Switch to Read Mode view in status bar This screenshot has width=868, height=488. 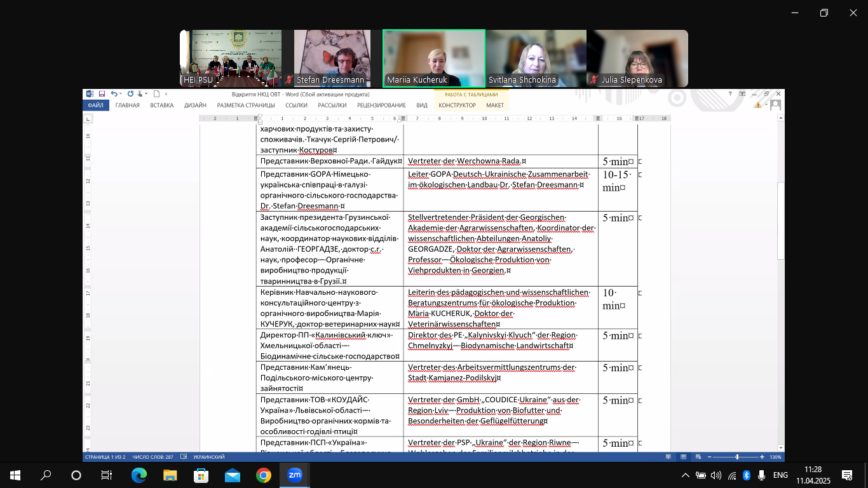tap(668, 457)
